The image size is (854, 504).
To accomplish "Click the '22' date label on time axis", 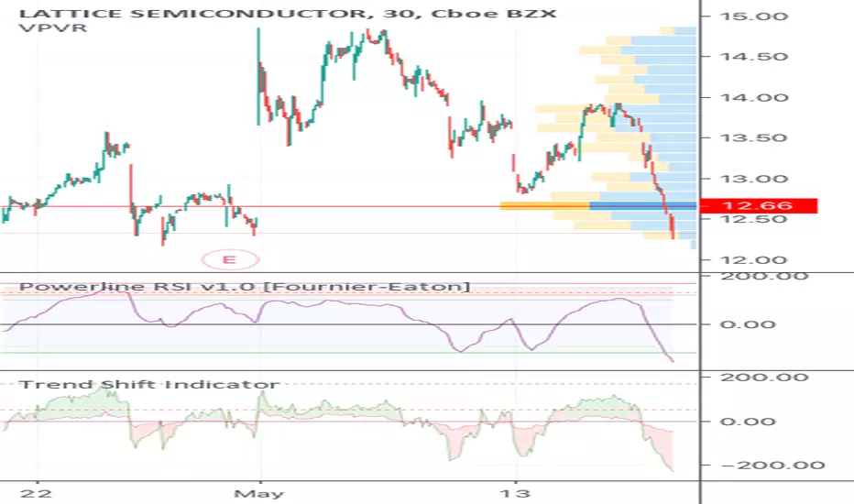I will [36, 494].
